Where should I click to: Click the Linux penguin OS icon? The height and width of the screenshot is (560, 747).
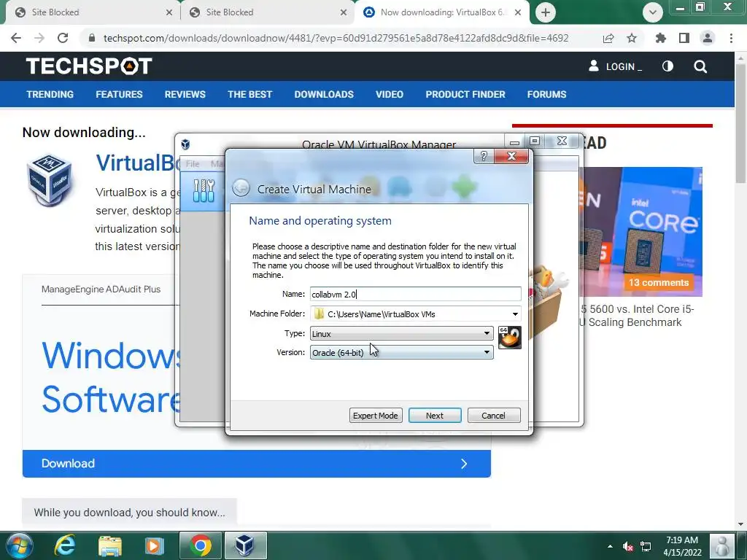[x=510, y=338]
